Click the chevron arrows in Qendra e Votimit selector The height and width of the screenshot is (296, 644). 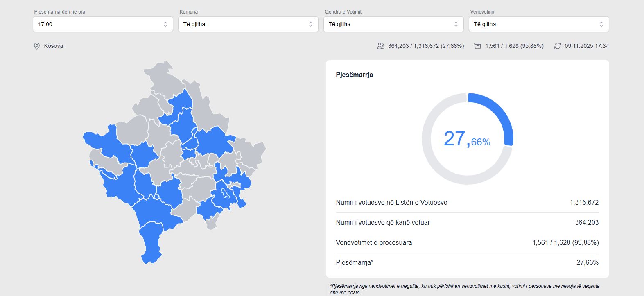pyautogui.click(x=456, y=25)
